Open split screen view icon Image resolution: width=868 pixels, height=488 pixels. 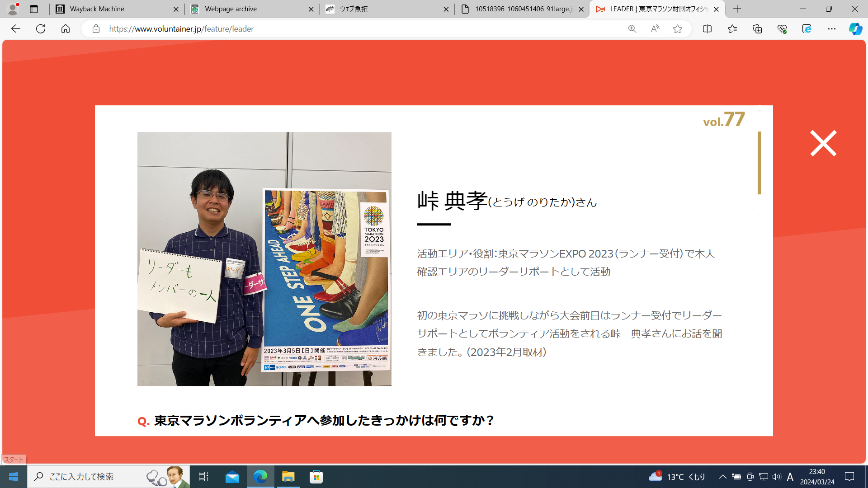point(707,29)
